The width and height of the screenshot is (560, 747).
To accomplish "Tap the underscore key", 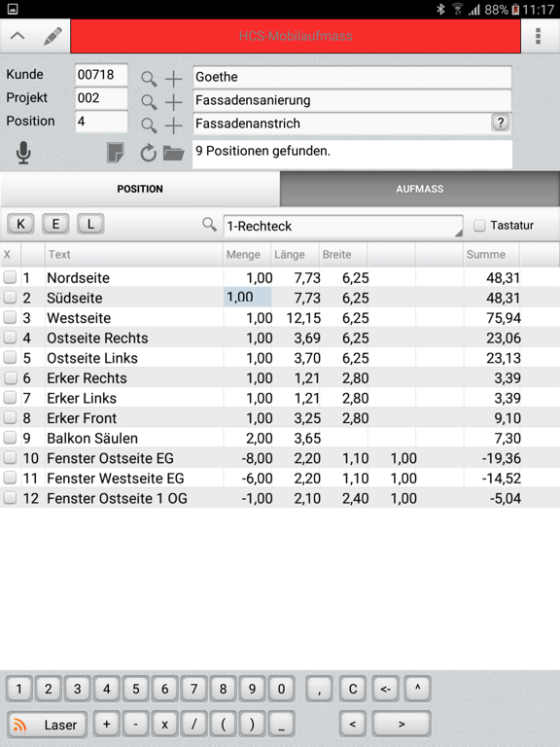I will point(281,725).
